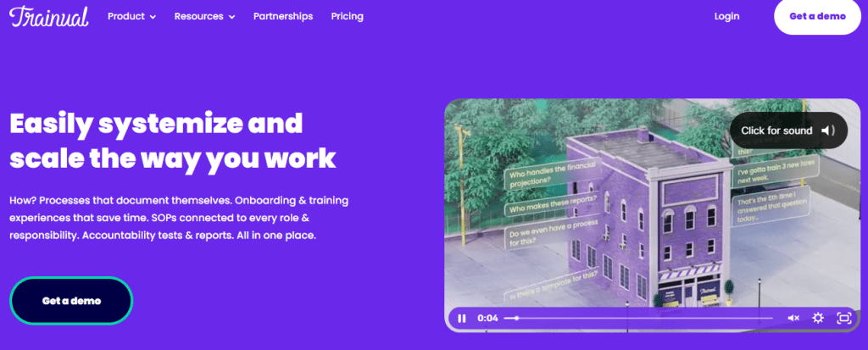Click the 'Who handles the financial projections?' bubble
The image size is (868, 350).
coord(551,173)
